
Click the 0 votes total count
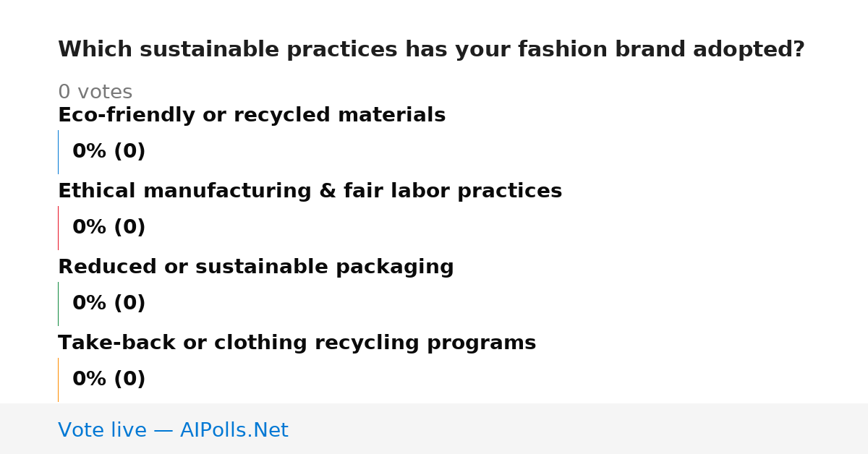click(x=95, y=93)
